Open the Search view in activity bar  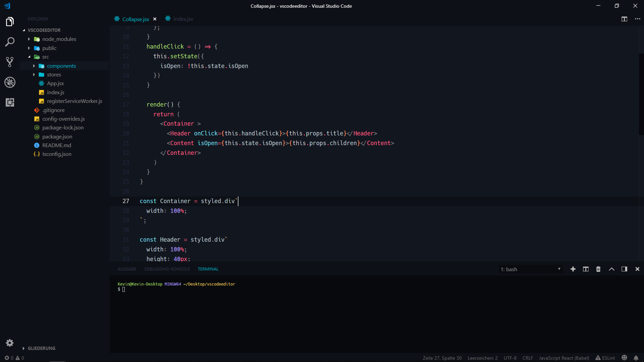tap(10, 42)
